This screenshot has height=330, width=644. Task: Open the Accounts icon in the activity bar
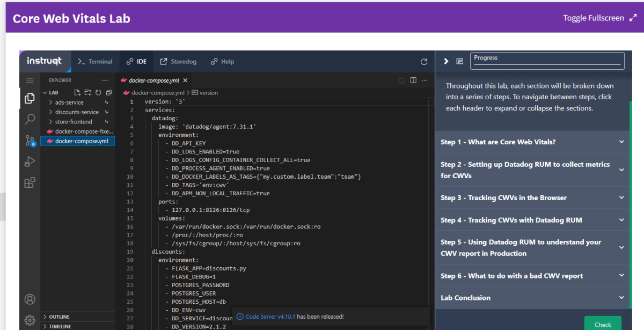pos(30,299)
